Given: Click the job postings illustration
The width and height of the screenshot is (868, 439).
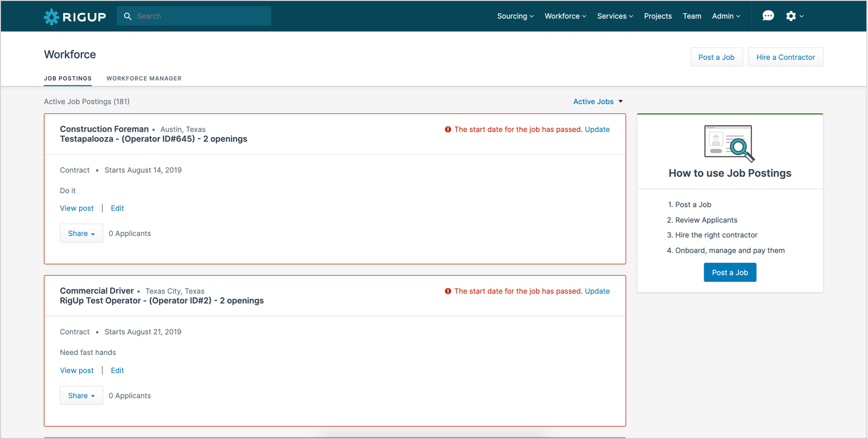Looking at the screenshot, I should [729, 143].
